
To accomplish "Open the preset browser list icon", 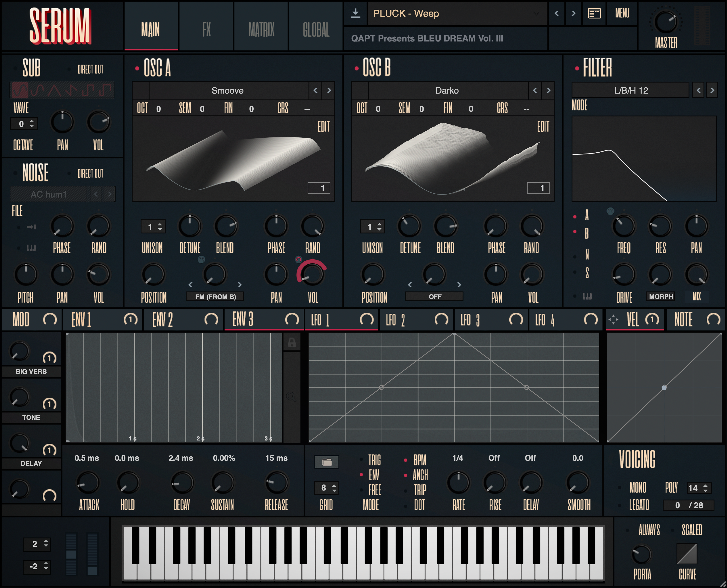I will click(x=594, y=14).
